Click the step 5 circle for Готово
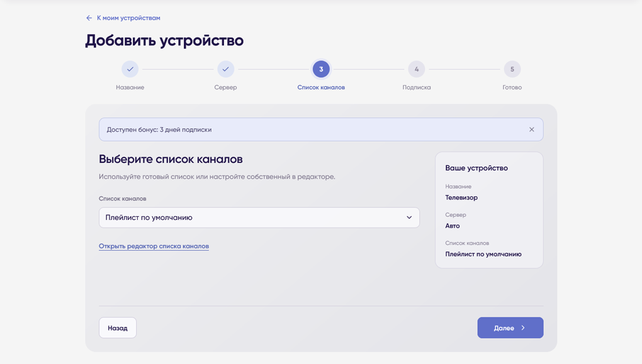 point(512,69)
